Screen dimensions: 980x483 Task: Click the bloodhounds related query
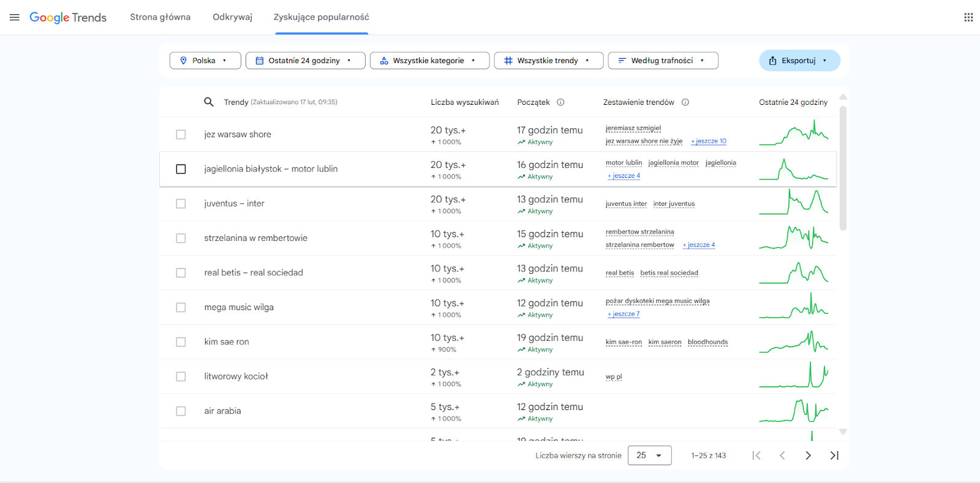(707, 342)
